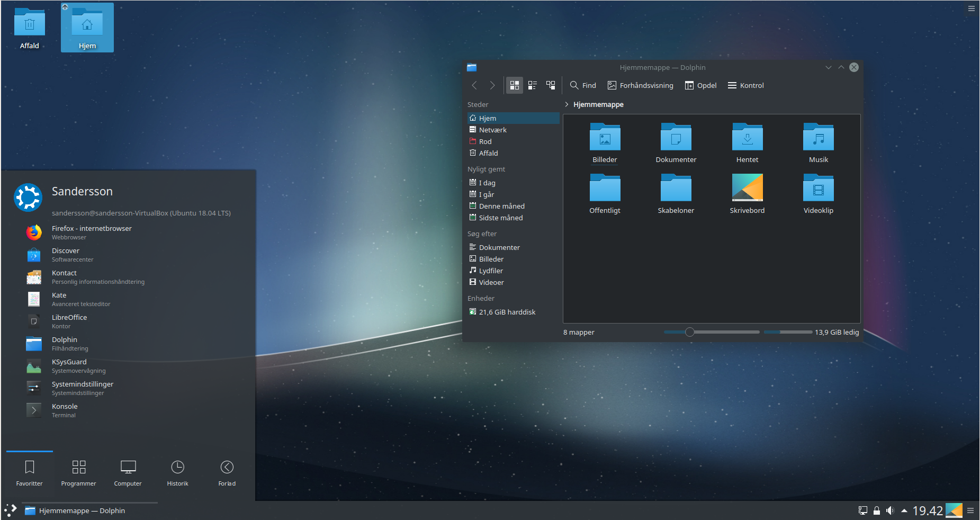Open the Kontrol menu in Dolphin
Screen dimensions: 980x520
[746, 85]
